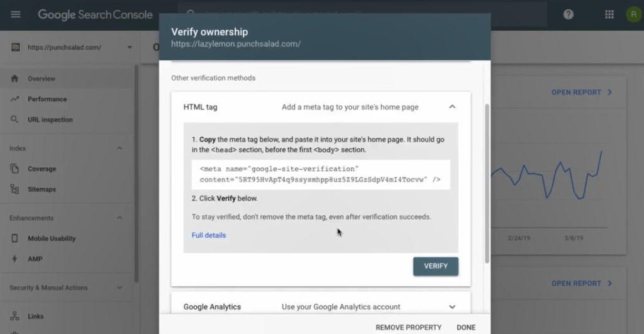
Task: Open the Links sidebar item
Action: coord(35,316)
